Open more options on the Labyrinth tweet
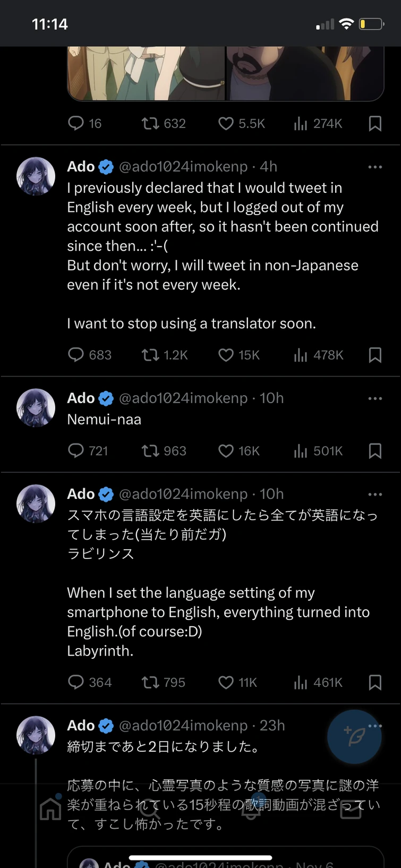Image resolution: width=401 pixels, height=868 pixels. click(x=375, y=493)
